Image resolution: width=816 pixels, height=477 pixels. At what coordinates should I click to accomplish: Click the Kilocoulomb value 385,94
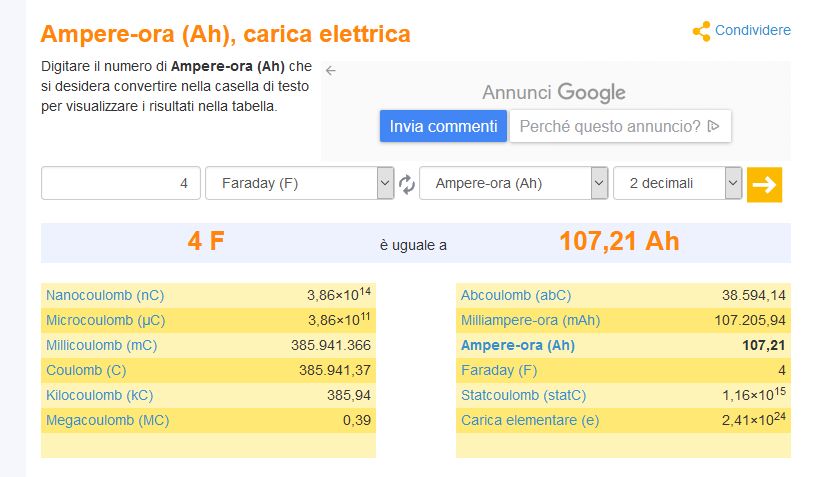(349, 395)
